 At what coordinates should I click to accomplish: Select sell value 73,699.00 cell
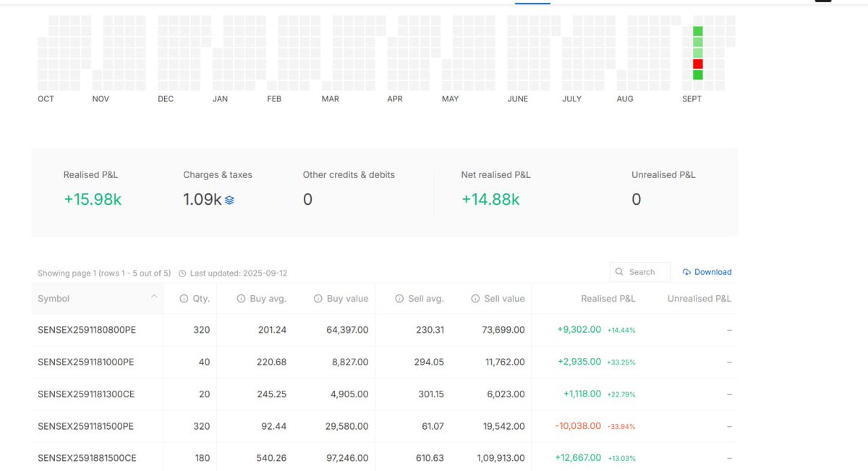coord(503,330)
